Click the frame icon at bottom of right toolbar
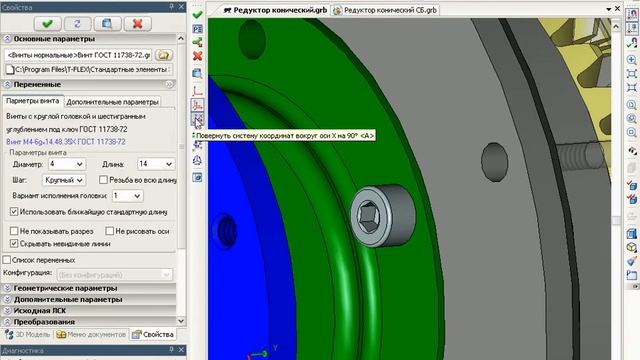 [x=632, y=275]
